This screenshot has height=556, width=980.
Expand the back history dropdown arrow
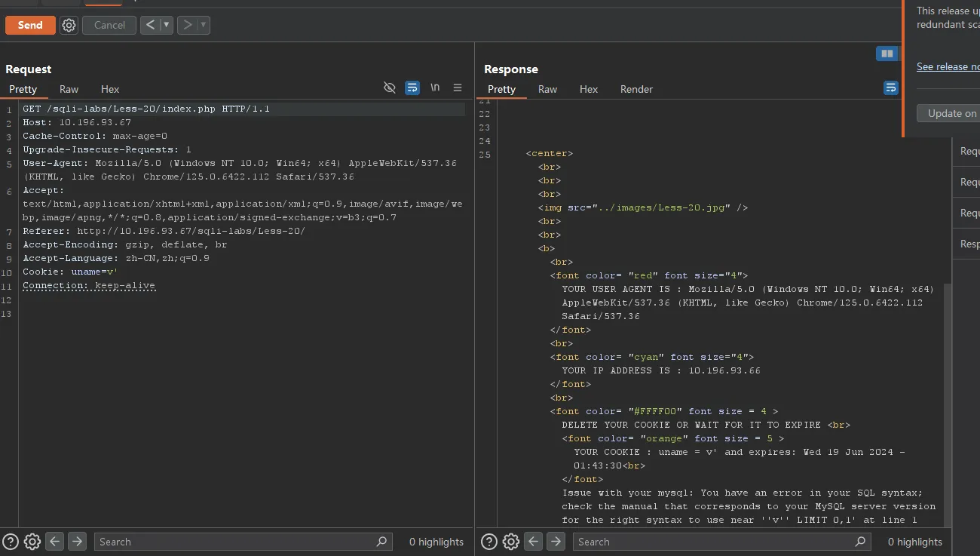(166, 25)
